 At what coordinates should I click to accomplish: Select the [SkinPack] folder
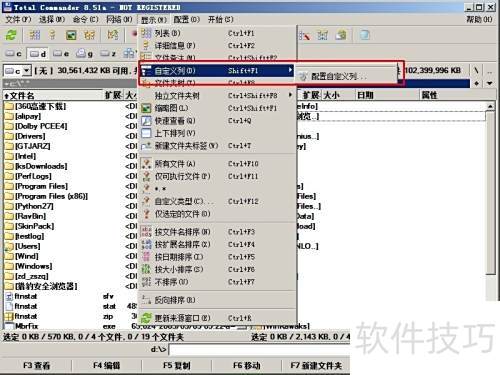(x=30, y=226)
